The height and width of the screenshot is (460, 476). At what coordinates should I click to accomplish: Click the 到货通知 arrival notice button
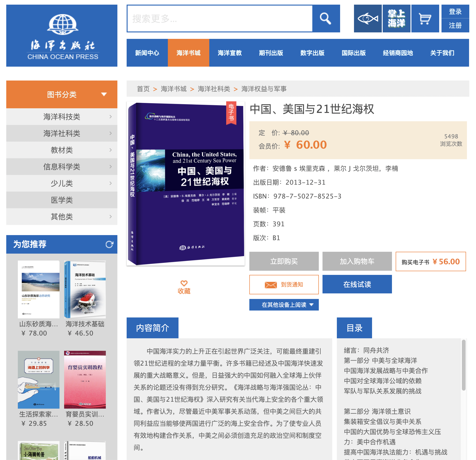(284, 285)
